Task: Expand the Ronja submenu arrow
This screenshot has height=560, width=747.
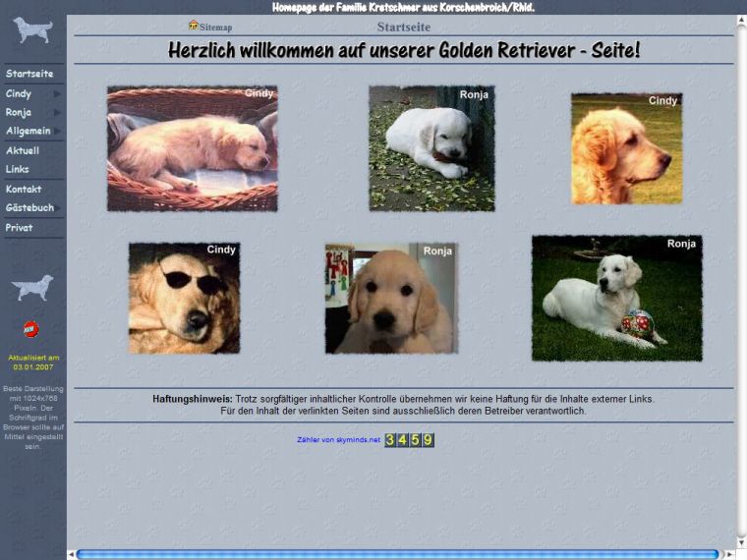Action: tap(57, 113)
